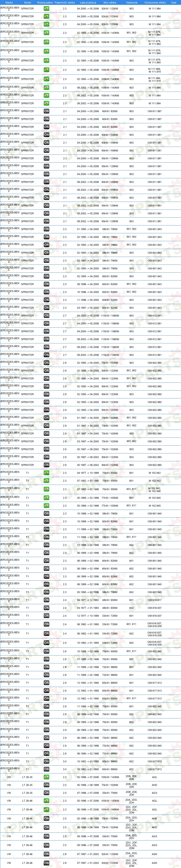This screenshot has width=181, height=868.
Task: Select the AGL engine code in LT 28-35 row
Action: 154,777
